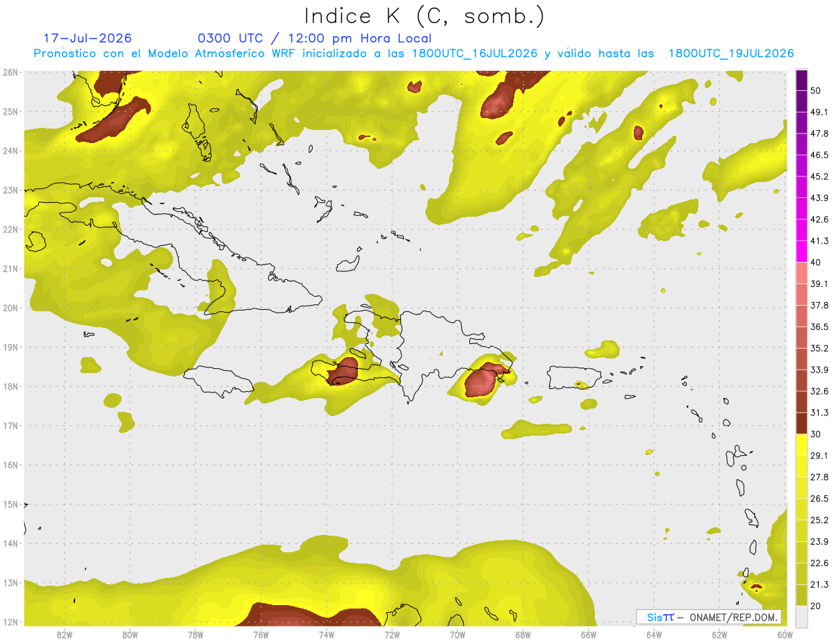Click the colorbar value "43.9"
This screenshot has height=644, width=834.
(x=819, y=198)
